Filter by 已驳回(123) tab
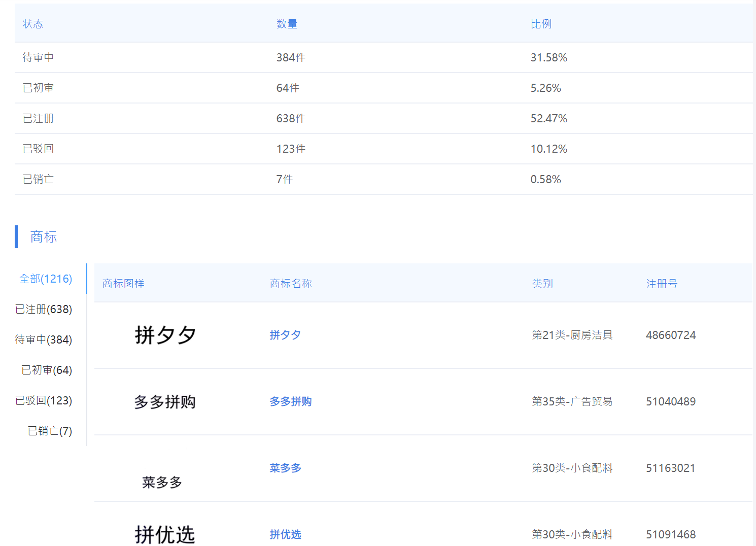The height and width of the screenshot is (546, 756). 44,400
